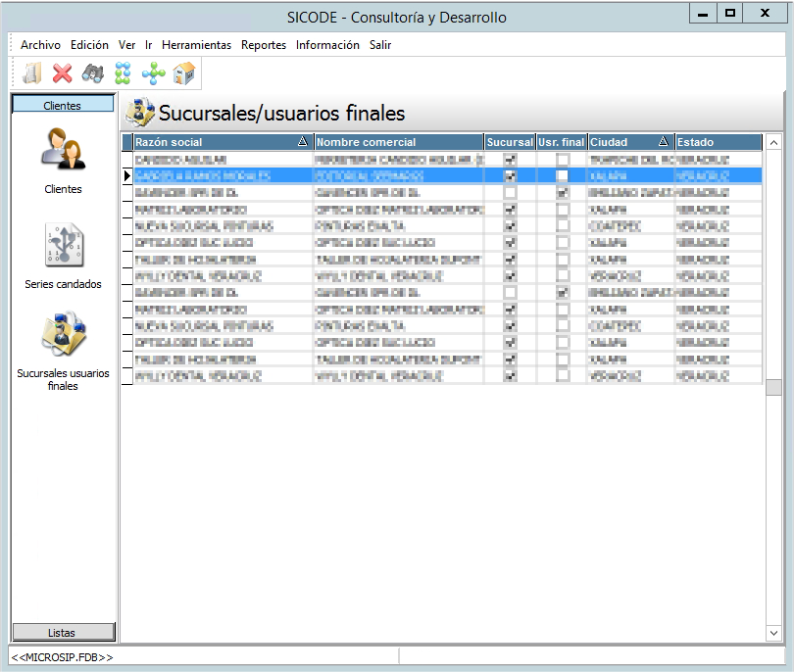Toggle Sucursal checkbox in the highlighted row
This screenshot has height=672, width=794.
[x=510, y=176]
